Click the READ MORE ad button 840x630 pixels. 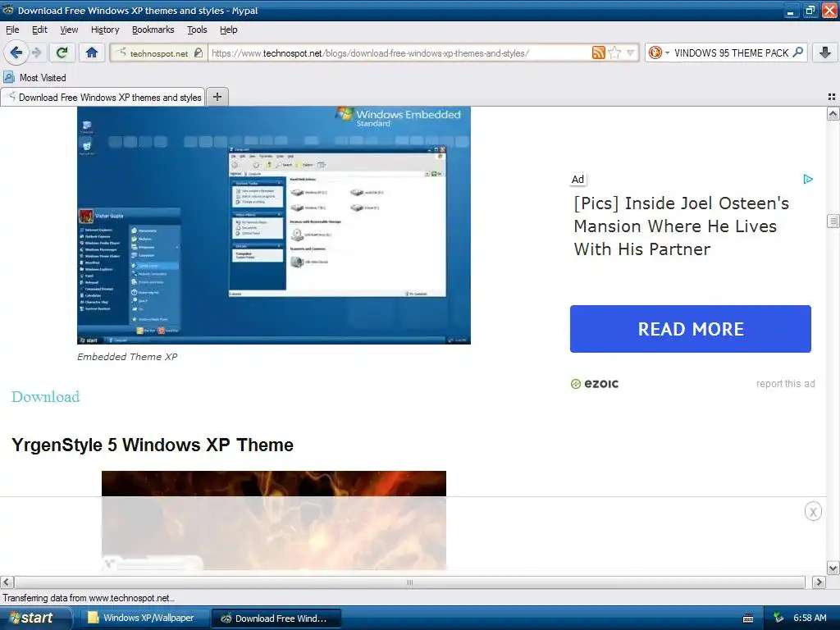(691, 329)
